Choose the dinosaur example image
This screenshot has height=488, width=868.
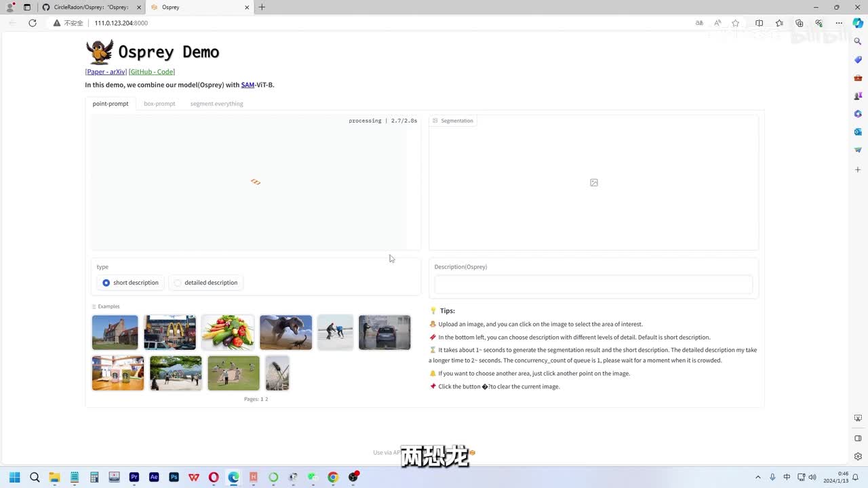click(285, 332)
